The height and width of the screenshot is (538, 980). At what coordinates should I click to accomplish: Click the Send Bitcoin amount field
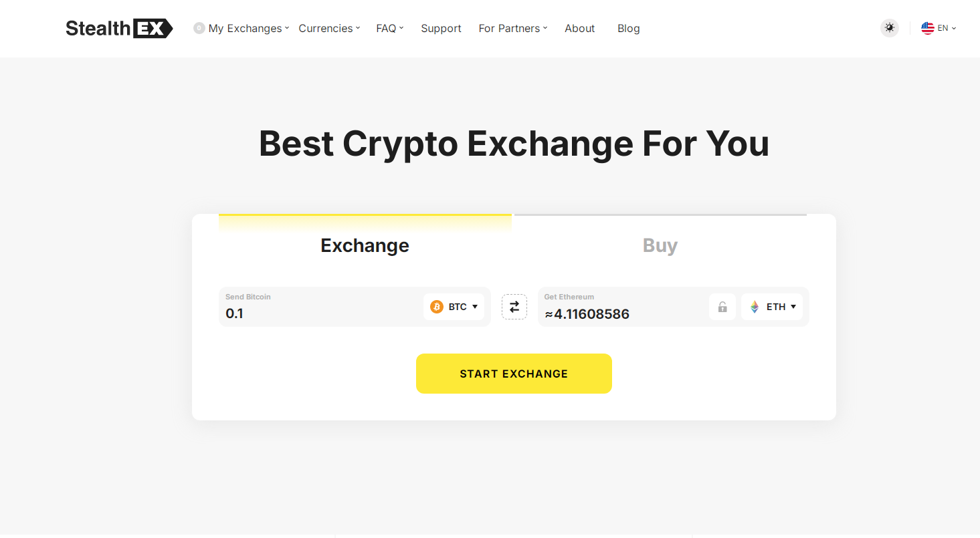click(321, 307)
